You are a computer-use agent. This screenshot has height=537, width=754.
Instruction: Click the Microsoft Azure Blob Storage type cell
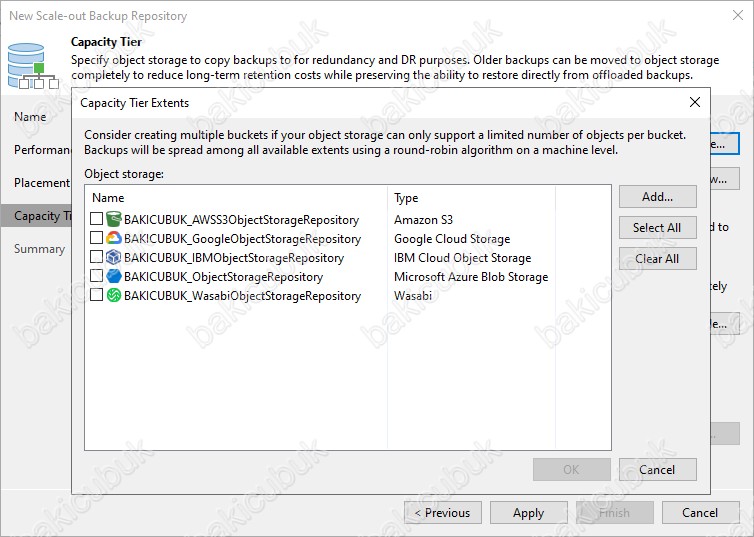(x=471, y=277)
